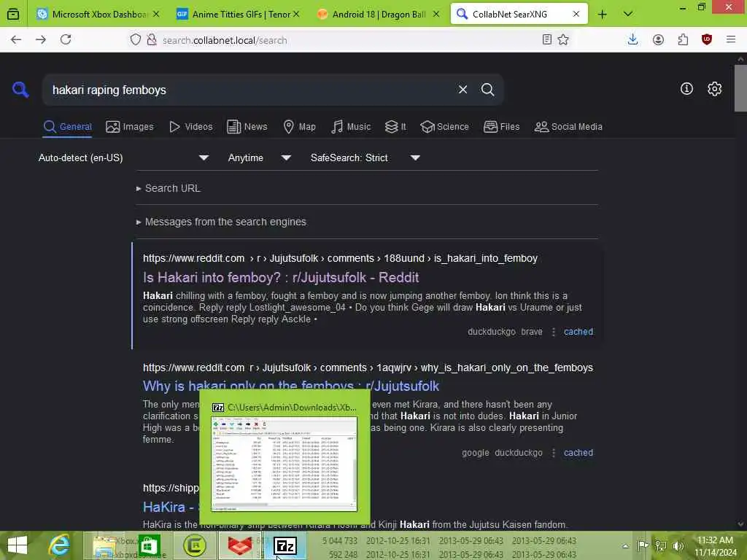
Task: Show hidden system tray icons
Action: pyautogui.click(x=625, y=546)
